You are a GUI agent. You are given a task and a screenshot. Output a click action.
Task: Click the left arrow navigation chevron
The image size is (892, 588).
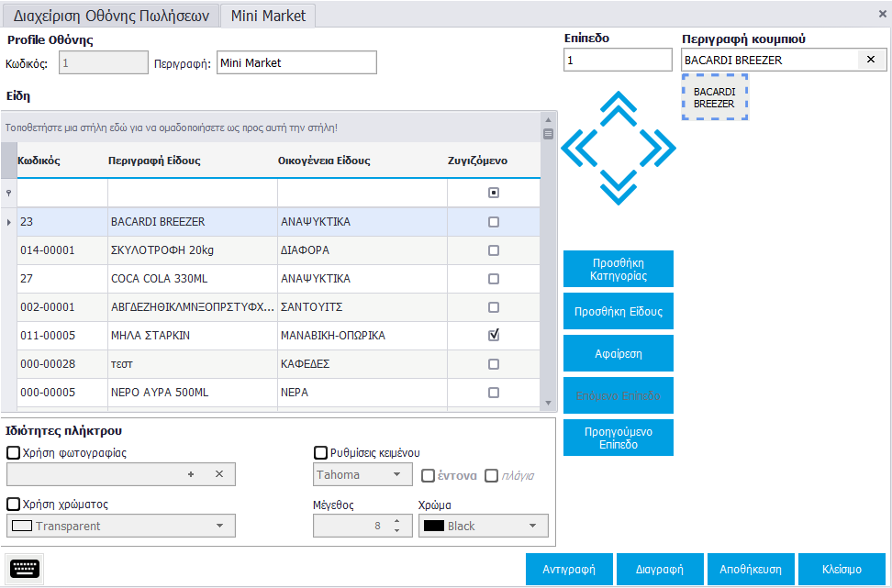[578, 147]
